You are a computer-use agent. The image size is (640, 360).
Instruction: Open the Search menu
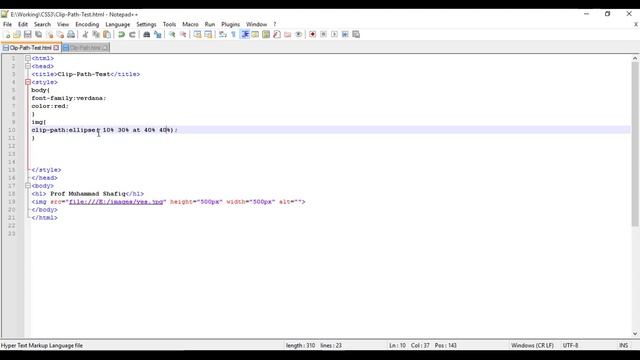point(42,24)
